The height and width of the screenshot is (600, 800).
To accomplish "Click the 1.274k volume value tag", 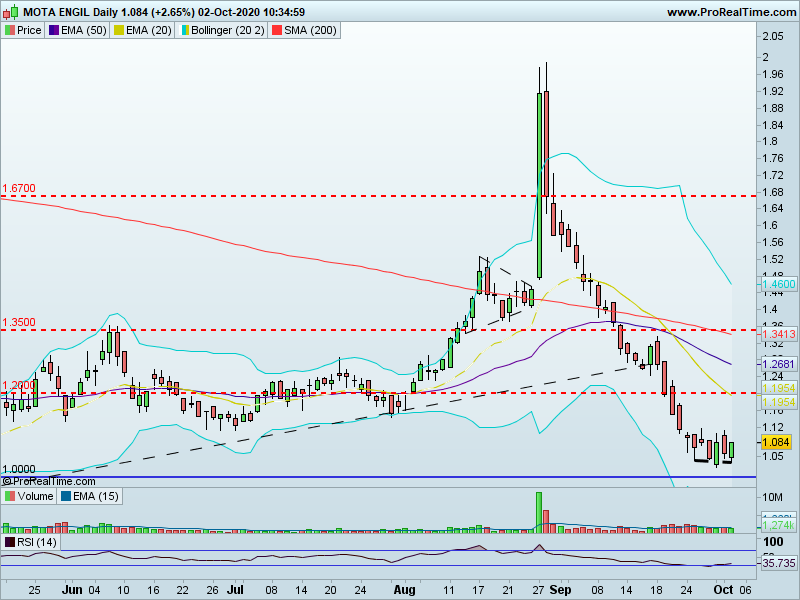I will click(779, 525).
